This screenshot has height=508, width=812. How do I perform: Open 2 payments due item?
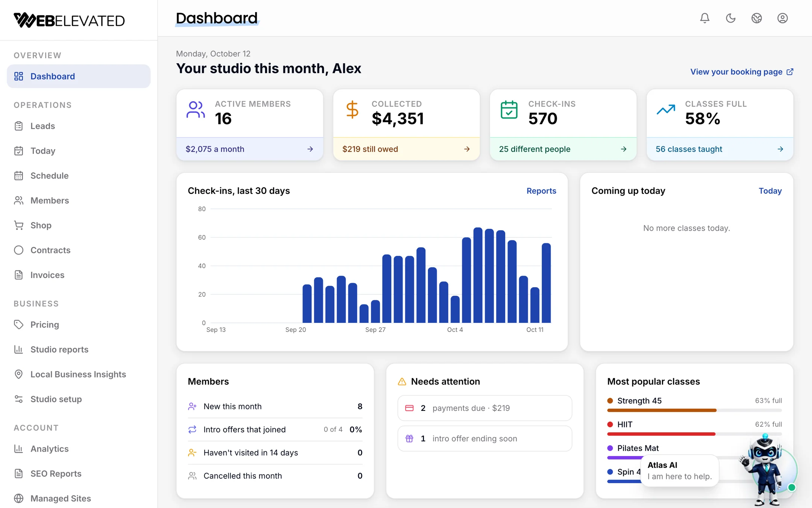coord(485,408)
